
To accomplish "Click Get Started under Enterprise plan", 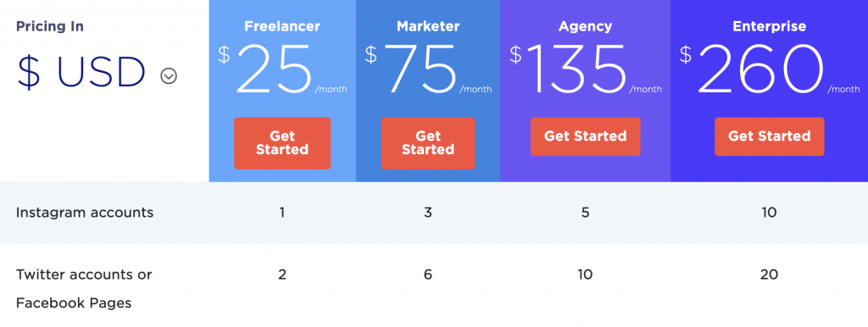I will point(770,136).
